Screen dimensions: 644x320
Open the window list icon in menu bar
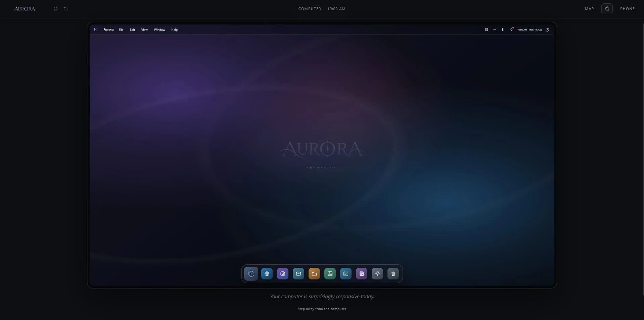pyautogui.click(x=486, y=30)
